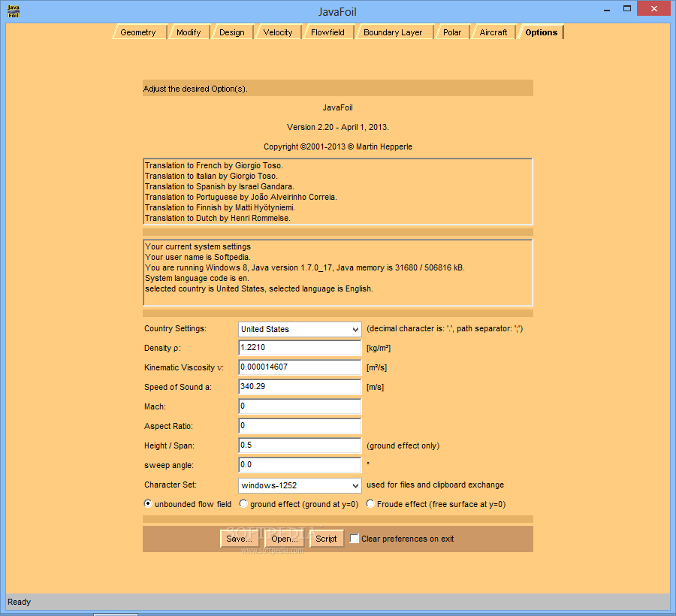Click the Script button

[327, 539]
